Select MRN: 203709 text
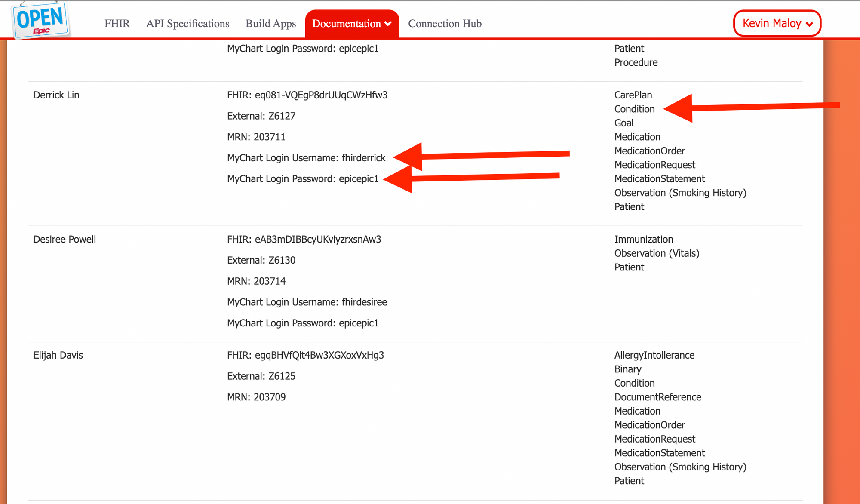The image size is (860, 504). coord(256,397)
